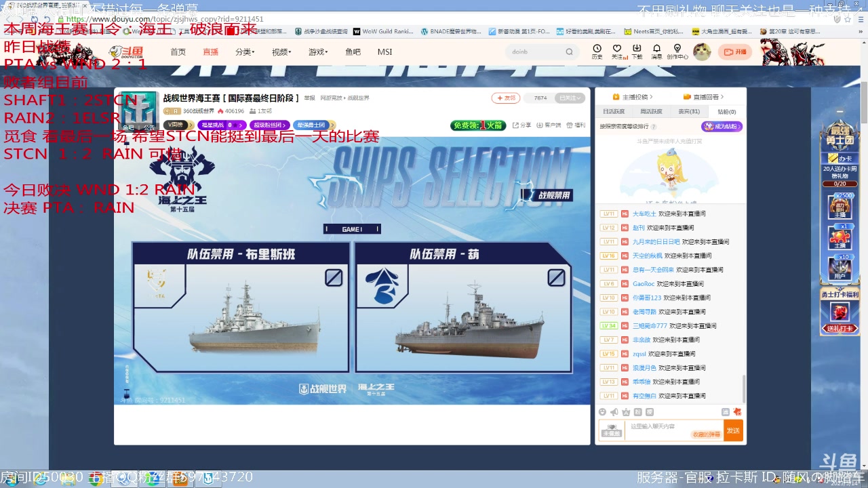Image resolution: width=868 pixels, height=488 pixels.
Task: Click the Douyu logo in the header
Action: (126, 52)
